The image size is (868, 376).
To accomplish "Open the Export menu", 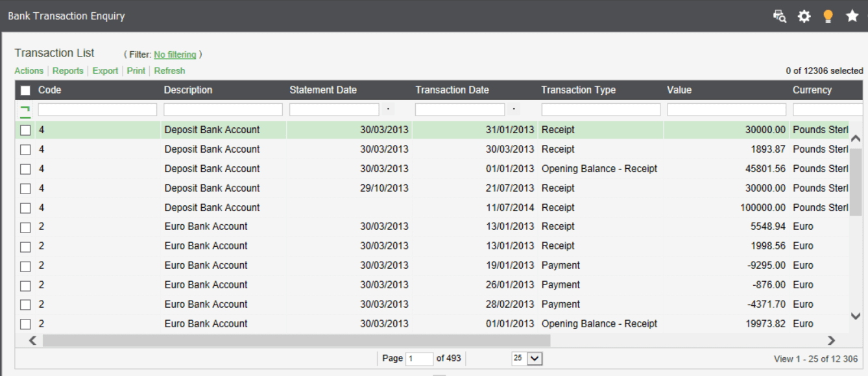I will (105, 71).
